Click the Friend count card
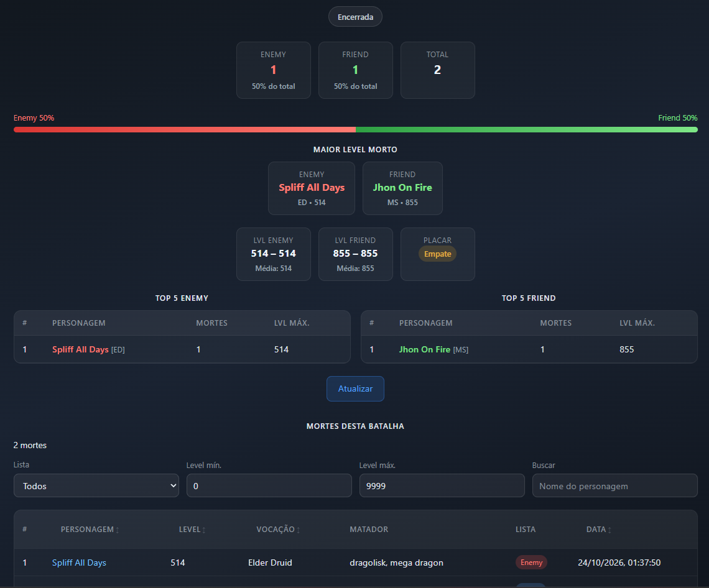Viewport: 709px width, 588px height. 355,70
